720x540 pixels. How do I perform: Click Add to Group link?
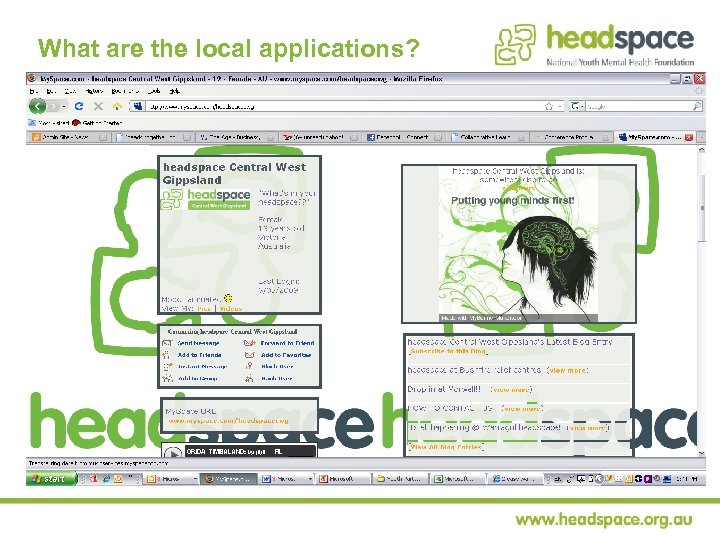[197, 378]
